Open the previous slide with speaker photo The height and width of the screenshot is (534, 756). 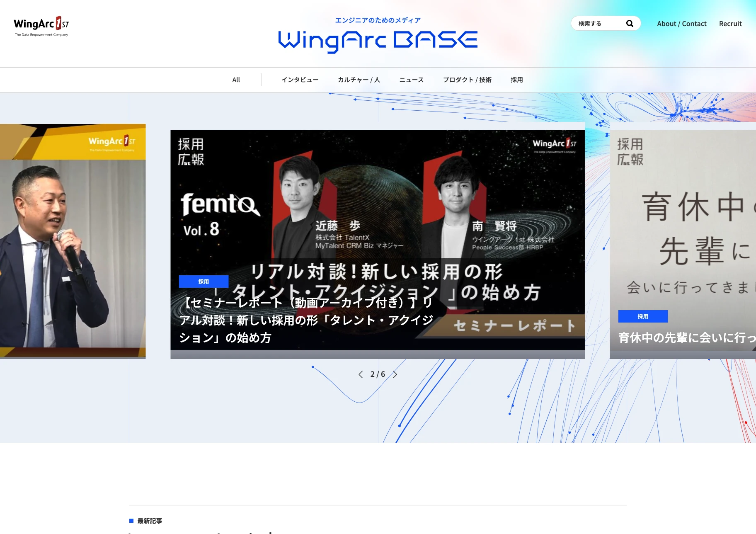(73, 240)
